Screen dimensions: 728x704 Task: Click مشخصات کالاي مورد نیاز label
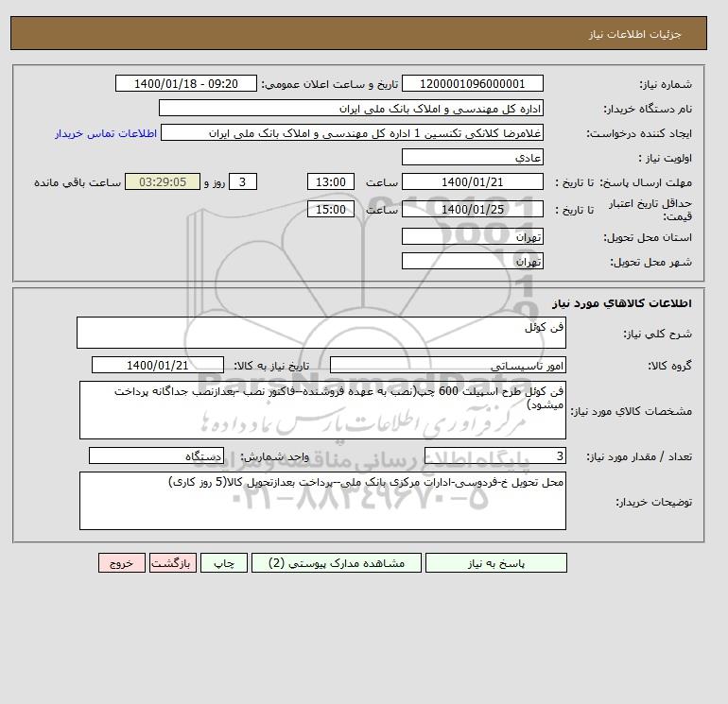[x=632, y=411]
